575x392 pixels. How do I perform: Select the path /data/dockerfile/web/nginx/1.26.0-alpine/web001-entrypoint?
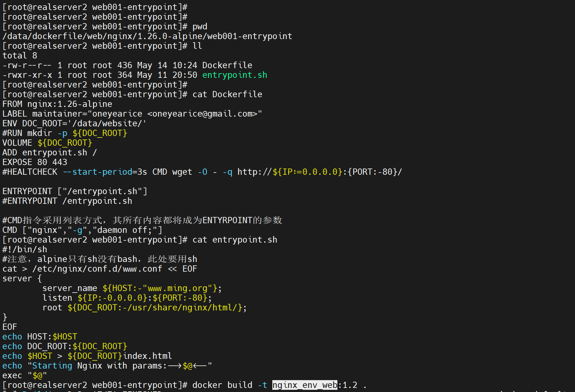[146, 36]
